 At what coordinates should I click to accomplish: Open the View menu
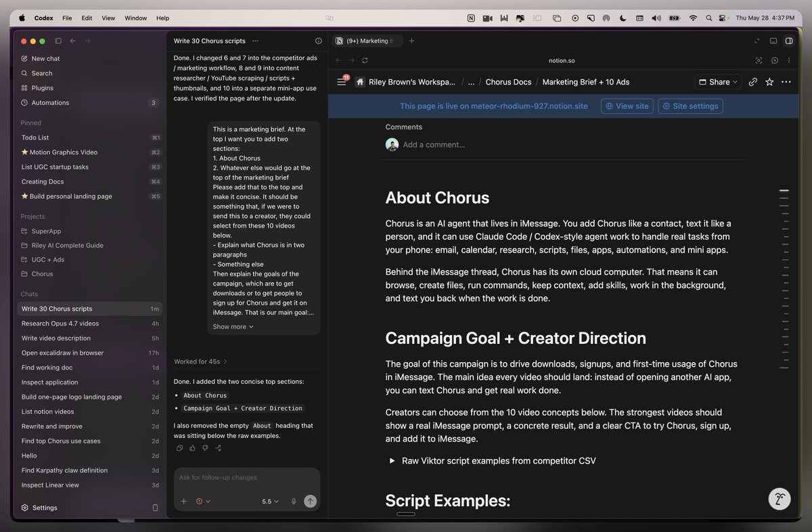(x=108, y=18)
